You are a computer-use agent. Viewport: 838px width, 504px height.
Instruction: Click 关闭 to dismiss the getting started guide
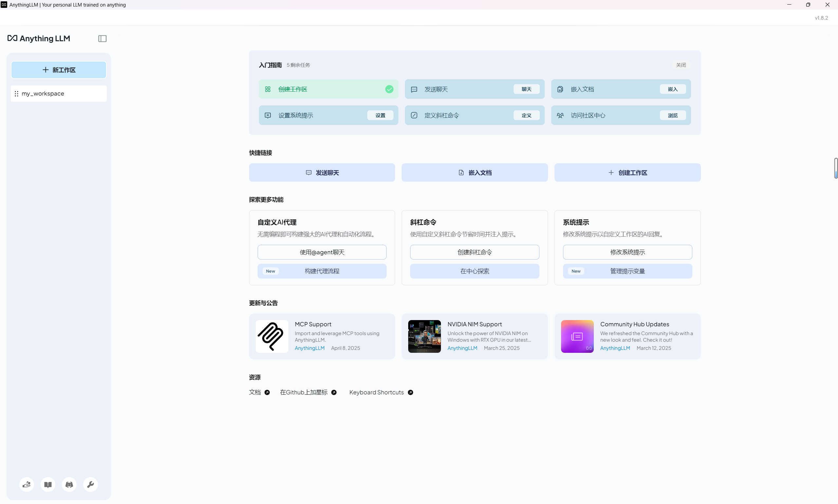(x=681, y=65)
